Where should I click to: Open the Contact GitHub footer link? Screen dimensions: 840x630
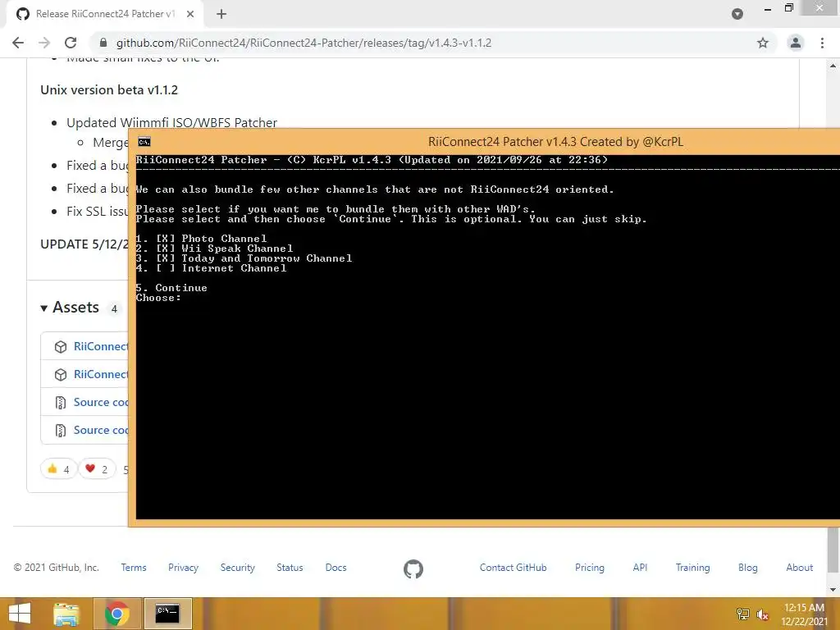pos(514,568)
